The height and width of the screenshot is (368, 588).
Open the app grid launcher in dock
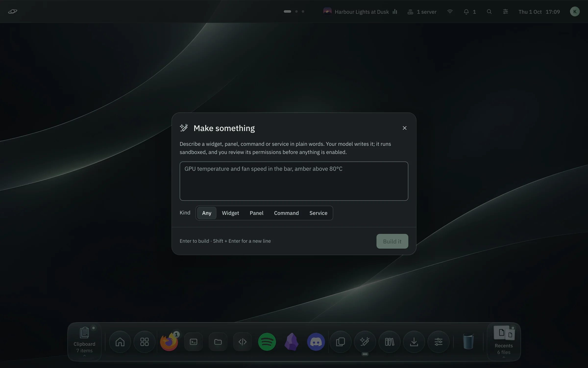tap(145, 342)
